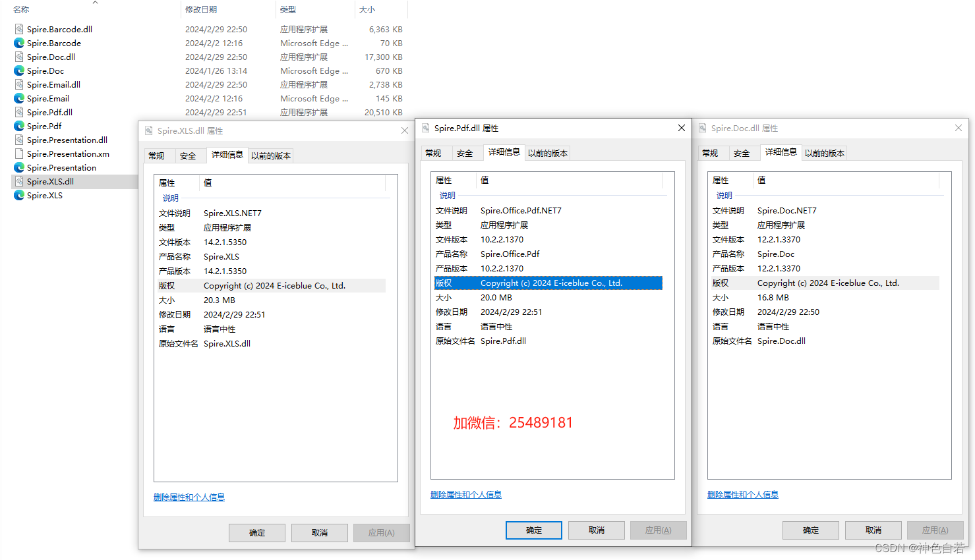Select Spire.Email.dll file name in list
This screenshot has height=560, width=975.
53,85
